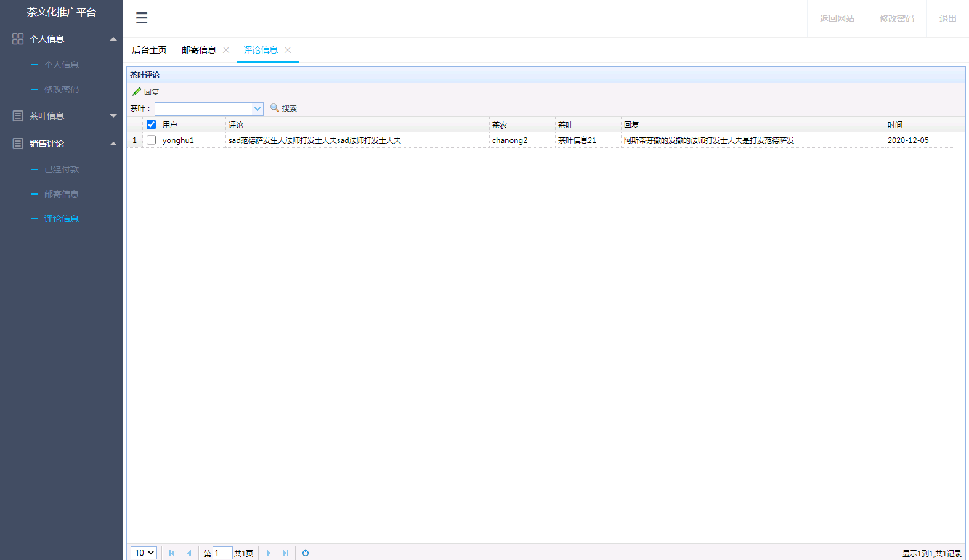
Task: Uncheck the select-all header checkbox
Action: point(151,124)
